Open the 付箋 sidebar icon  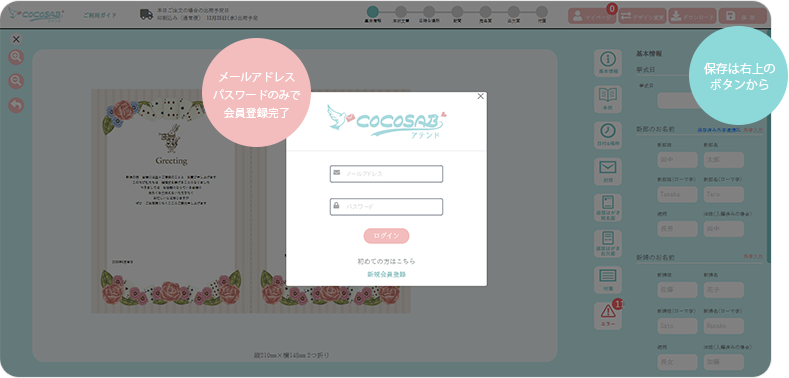click(x=608, y=280)
